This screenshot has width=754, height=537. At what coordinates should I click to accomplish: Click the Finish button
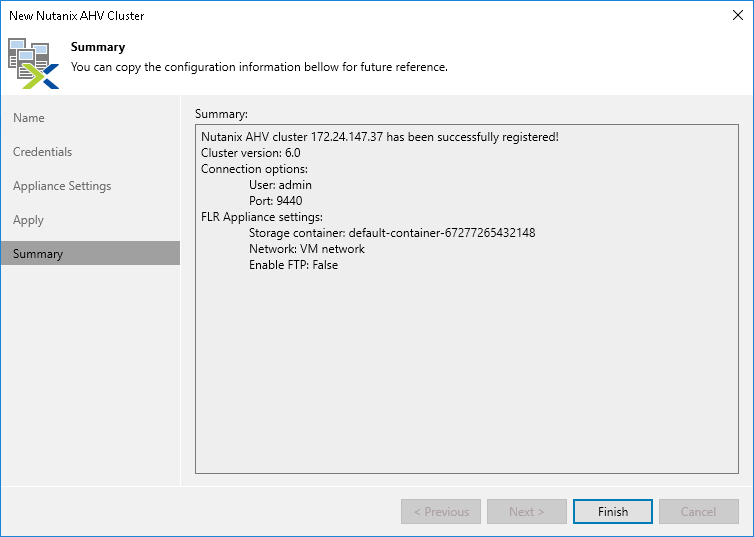(x=613, y=512)
